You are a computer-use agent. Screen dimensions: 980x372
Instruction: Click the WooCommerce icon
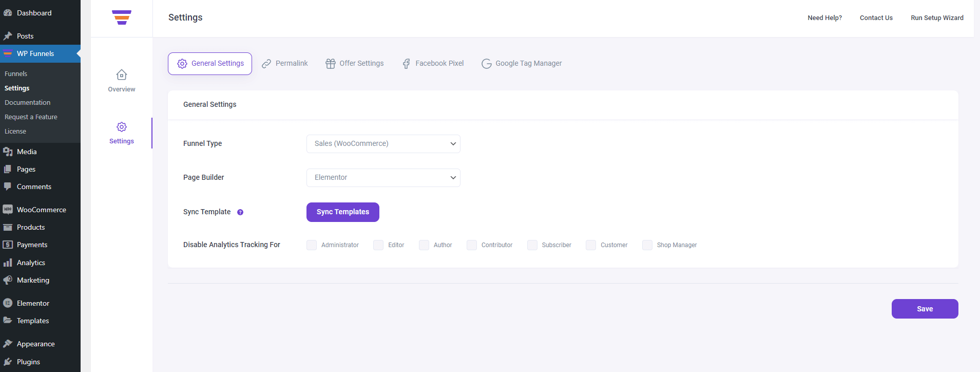[x=8, y=210]
